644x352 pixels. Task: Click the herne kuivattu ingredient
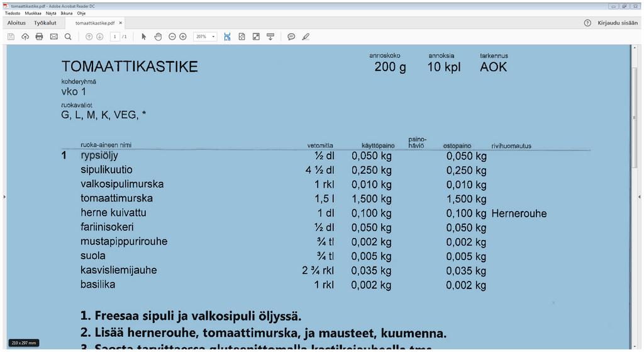click(x=113, y=213)
